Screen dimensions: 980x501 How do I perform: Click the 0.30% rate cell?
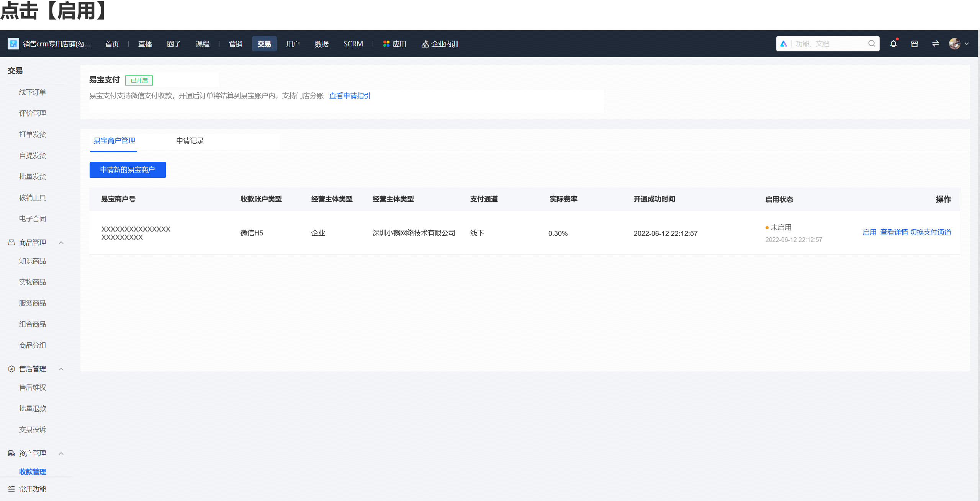tap(558, 233)
